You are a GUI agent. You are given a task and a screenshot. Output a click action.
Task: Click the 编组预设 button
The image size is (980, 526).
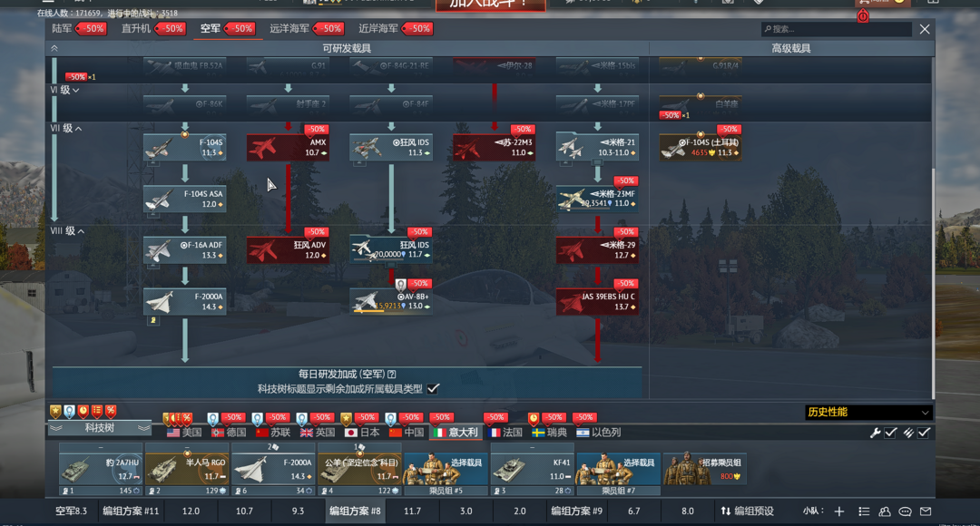click(x=747, y=511)
